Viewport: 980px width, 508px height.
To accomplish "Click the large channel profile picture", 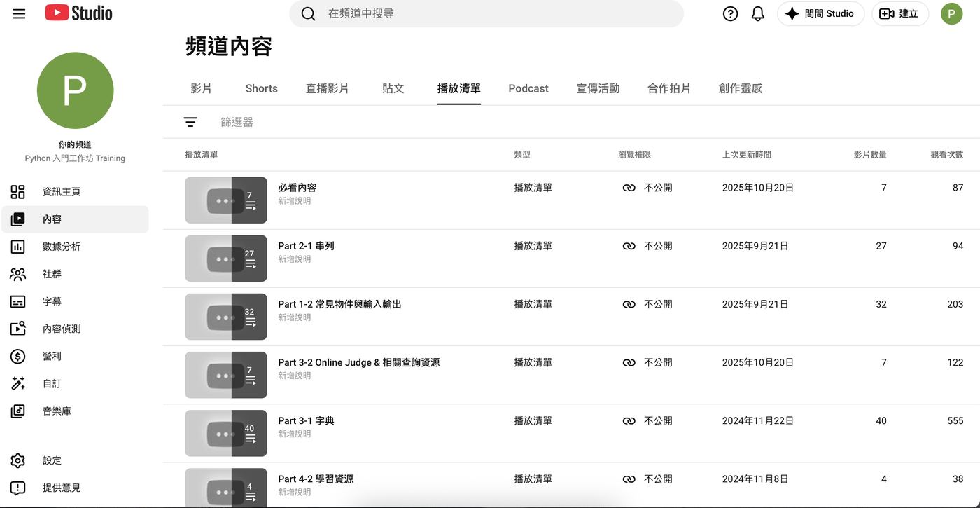I will [x=75, y=90].
